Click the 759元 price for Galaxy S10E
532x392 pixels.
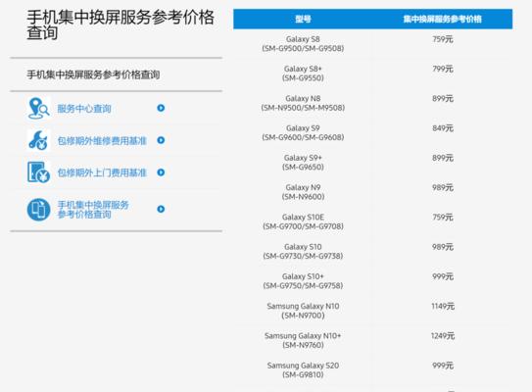tap(443, 217)
